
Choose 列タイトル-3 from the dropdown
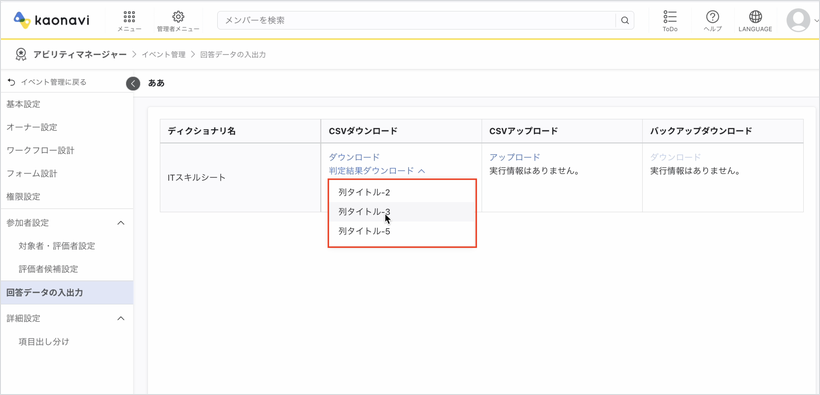click(402, 212)
